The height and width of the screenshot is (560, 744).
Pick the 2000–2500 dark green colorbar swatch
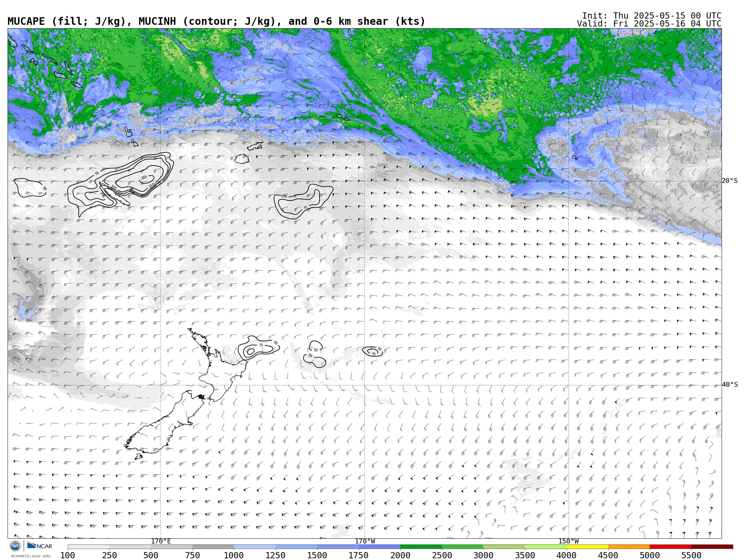pyautogui.click(x=421, y=547)
